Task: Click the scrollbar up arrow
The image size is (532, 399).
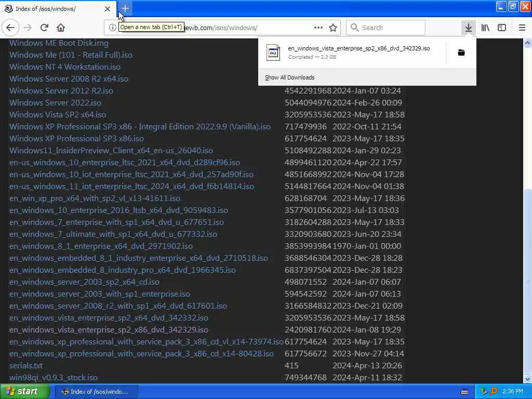Action: point(527,43)
